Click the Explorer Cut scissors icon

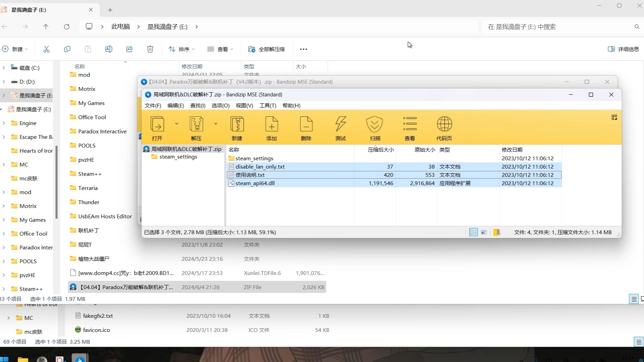[46, 49]
